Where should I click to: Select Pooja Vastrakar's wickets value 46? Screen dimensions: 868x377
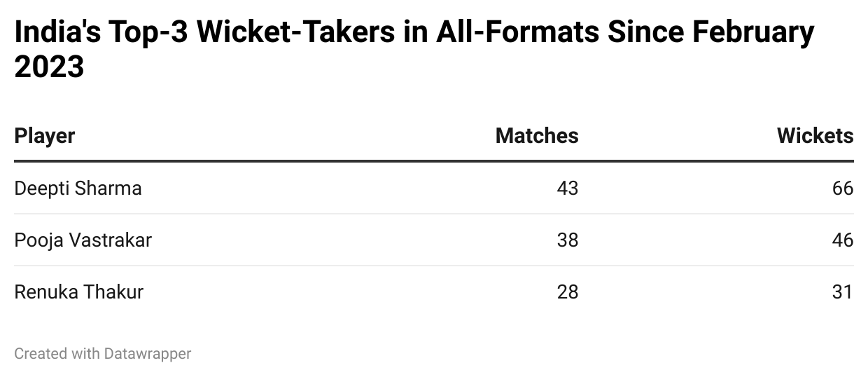843,240
